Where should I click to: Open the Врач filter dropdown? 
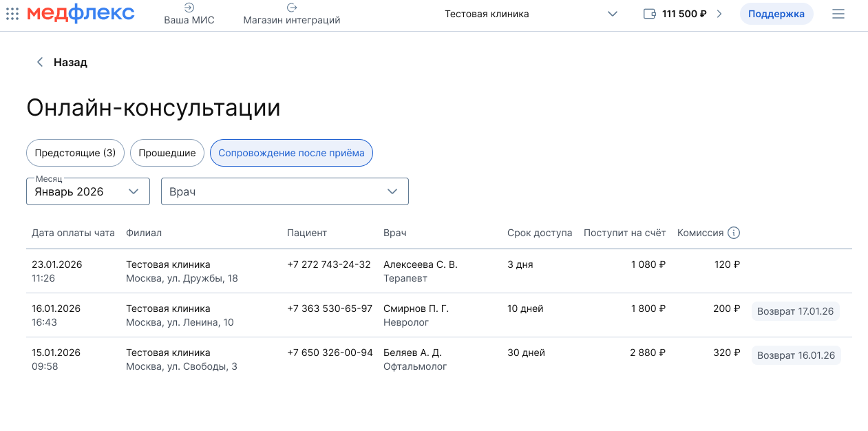[x=284, y=191]
